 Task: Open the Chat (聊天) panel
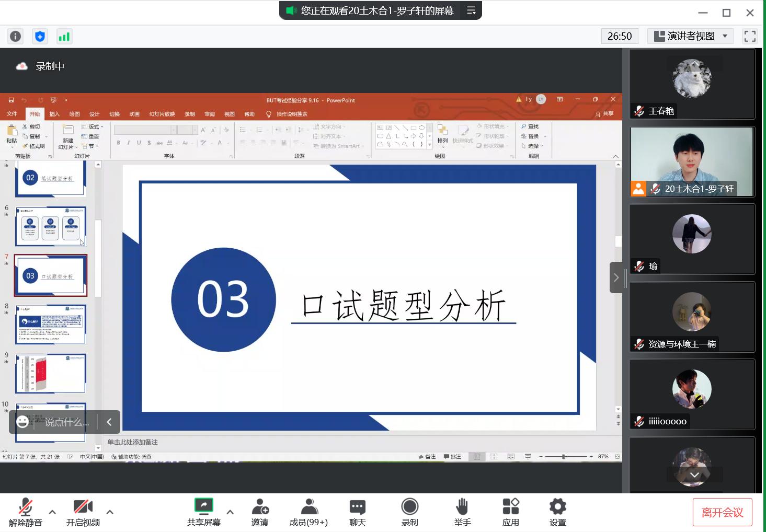pos(357,512)
